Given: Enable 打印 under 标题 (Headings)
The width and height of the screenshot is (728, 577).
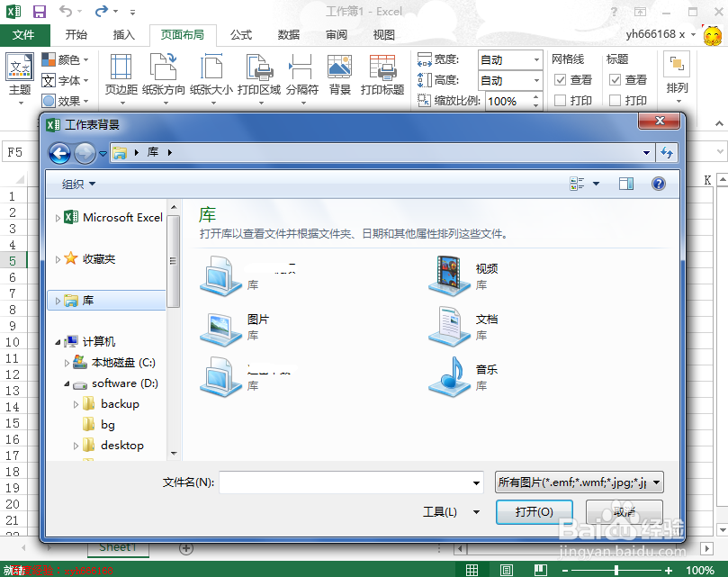Looking at the screenshot, I should [x=615, y=100].
